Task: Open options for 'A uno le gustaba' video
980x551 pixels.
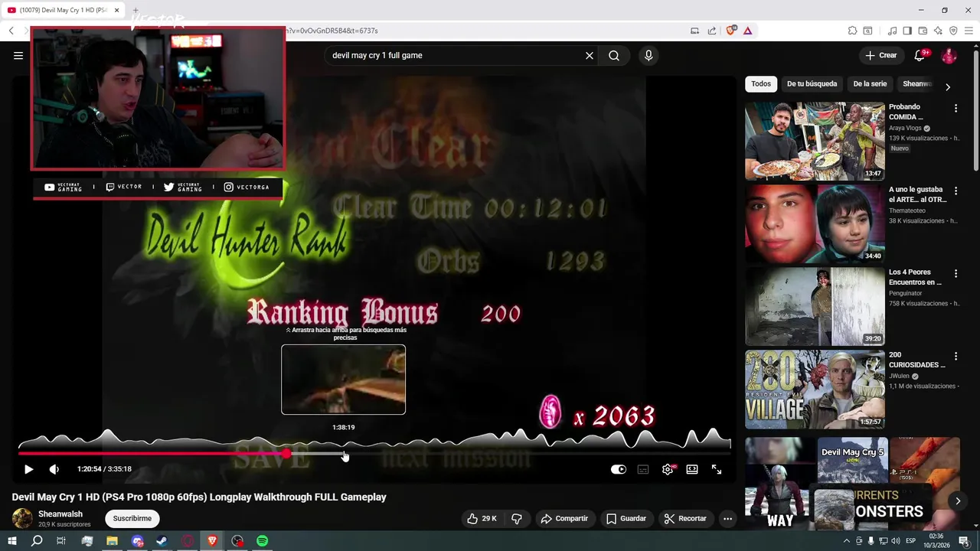Action: pos(955,191)
